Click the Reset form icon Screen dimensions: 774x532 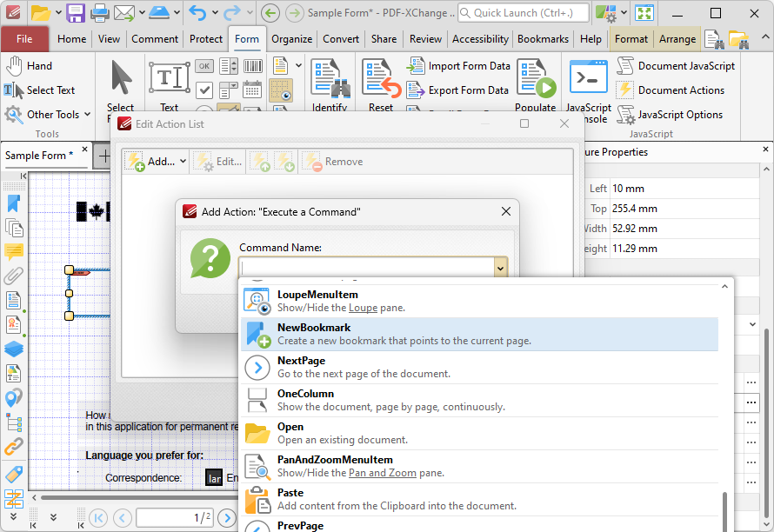[381, 77]
